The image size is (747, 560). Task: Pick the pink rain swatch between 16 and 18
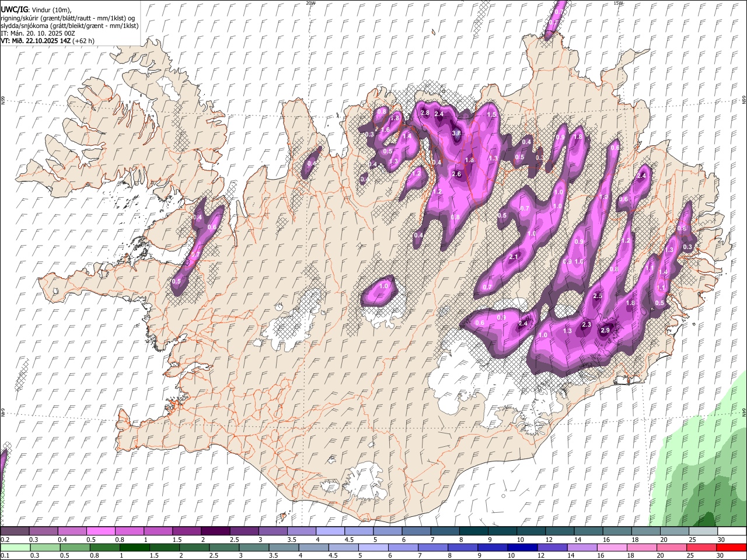(612, 547)
